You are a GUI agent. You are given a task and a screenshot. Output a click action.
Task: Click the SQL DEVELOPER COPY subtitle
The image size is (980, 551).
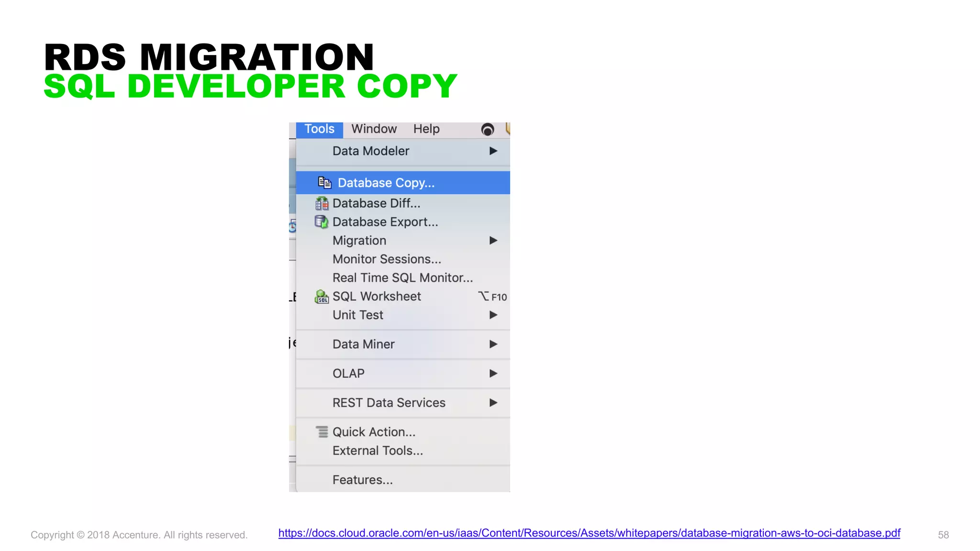pos(250,86)
